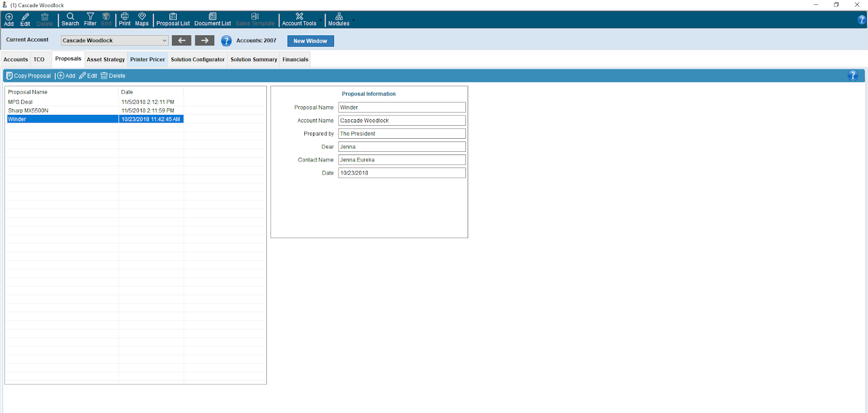
Task: Switch to the Financials tab
Action: (x=295, y=60)
